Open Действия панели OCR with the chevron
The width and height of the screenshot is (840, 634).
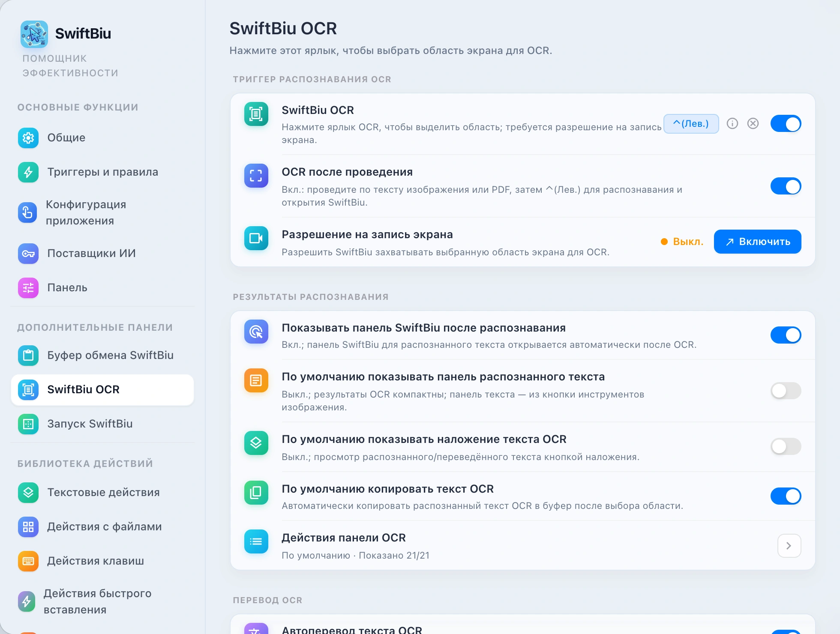coord(789,546)
